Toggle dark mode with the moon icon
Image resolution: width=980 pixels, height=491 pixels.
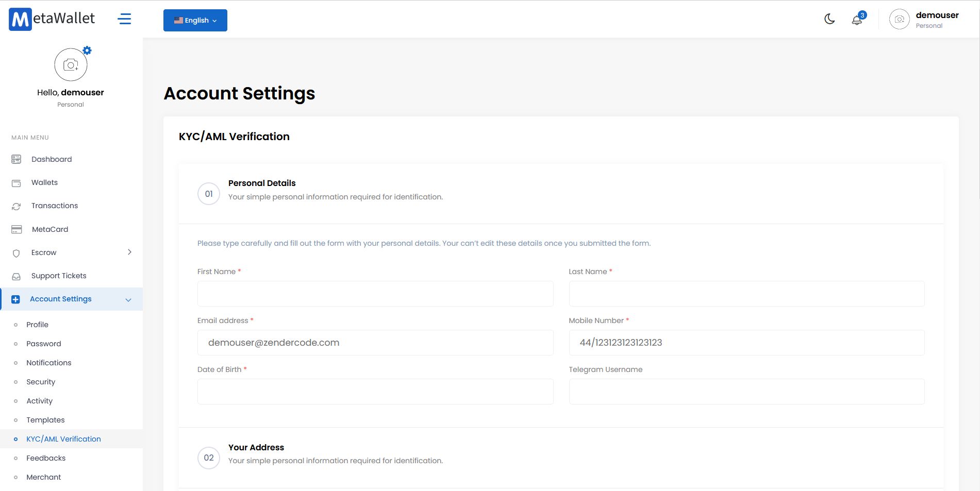(829, 19)
